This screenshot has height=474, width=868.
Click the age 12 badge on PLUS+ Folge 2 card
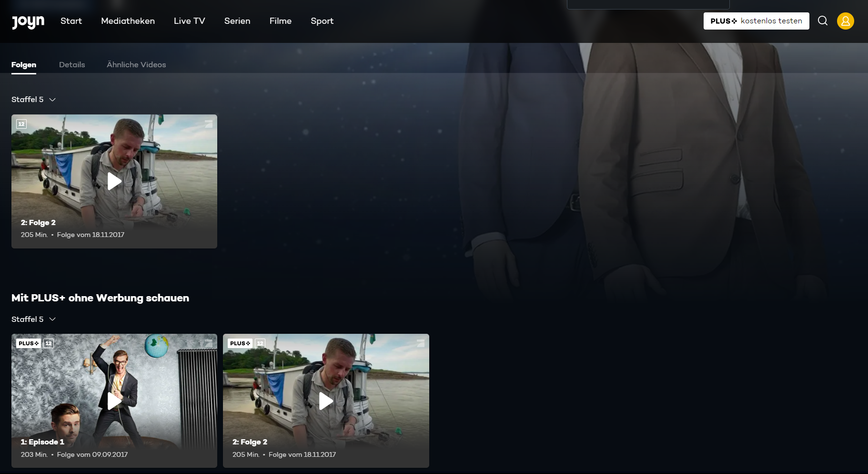point(260,343)
